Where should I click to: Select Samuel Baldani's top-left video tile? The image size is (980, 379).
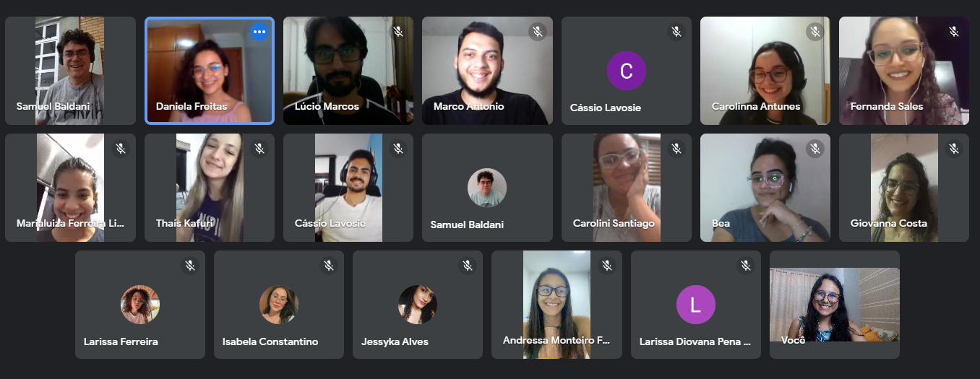coord(70,71)
